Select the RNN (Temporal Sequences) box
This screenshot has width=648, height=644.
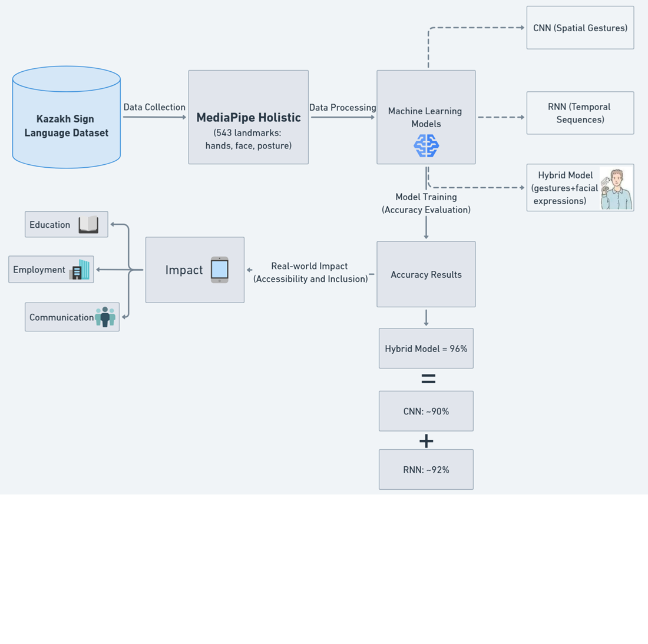580,113
